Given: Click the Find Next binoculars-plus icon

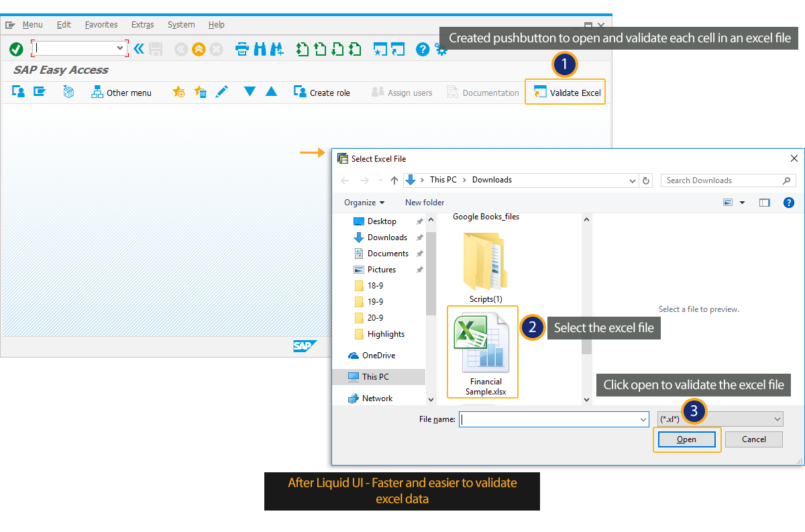Looking at the screenshot, I should [x=277, y=49].
